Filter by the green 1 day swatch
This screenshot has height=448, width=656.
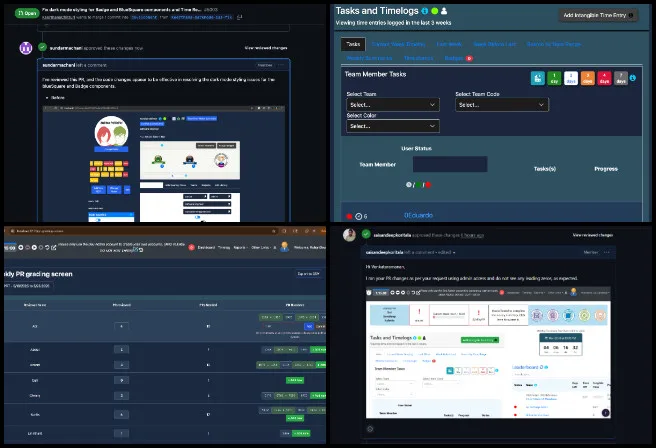pos(554,78)
